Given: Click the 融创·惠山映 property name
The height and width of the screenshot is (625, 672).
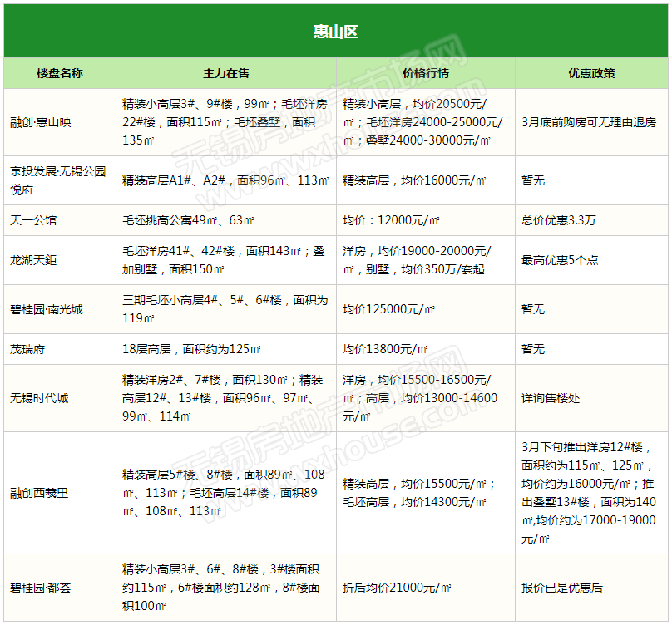Looking at the screenshot, I should coord(41,122).
